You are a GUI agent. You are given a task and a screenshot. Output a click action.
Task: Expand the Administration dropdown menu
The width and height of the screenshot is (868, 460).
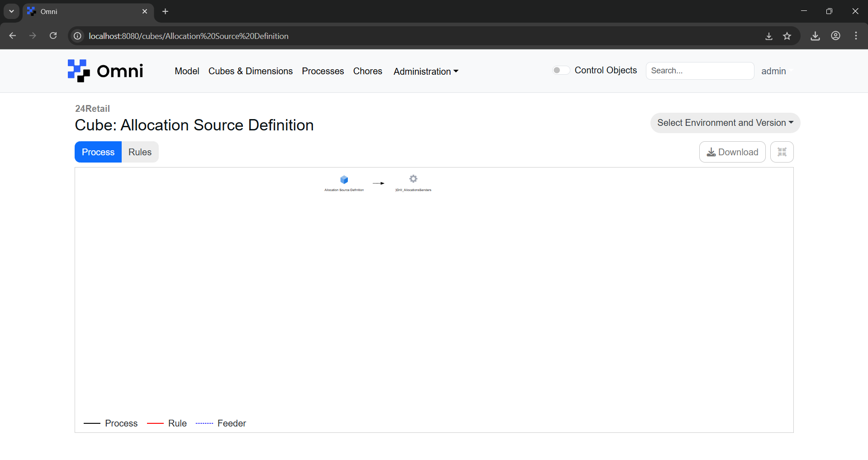tap(426, 72)
